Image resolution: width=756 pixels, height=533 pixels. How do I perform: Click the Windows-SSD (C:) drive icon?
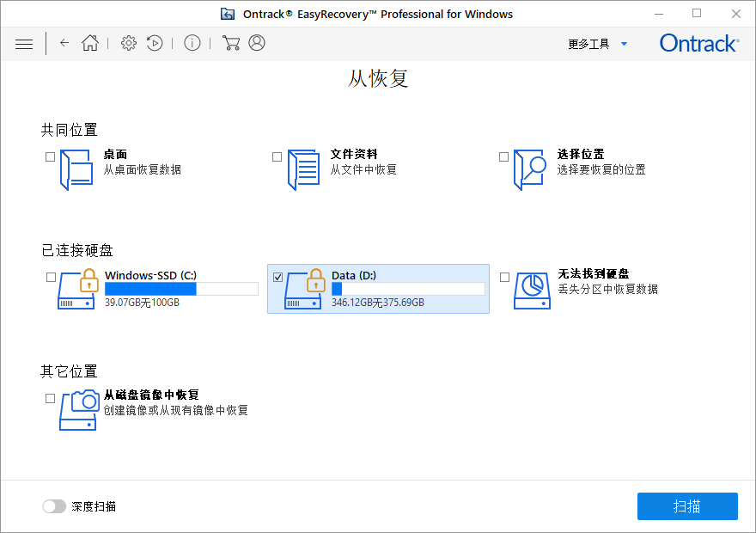tap(77, 289)
